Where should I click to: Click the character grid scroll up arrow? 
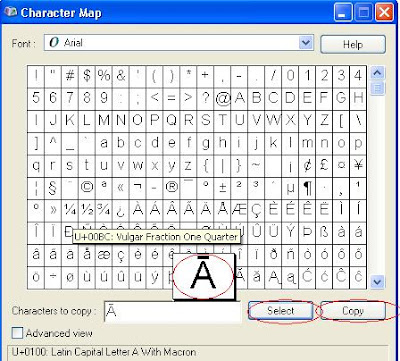(x=378, y=72)
